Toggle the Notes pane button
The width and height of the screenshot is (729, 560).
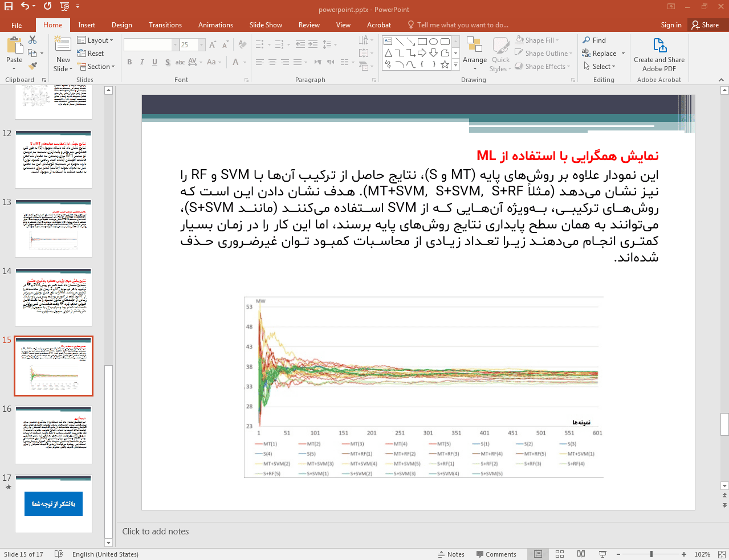(451, 554)
